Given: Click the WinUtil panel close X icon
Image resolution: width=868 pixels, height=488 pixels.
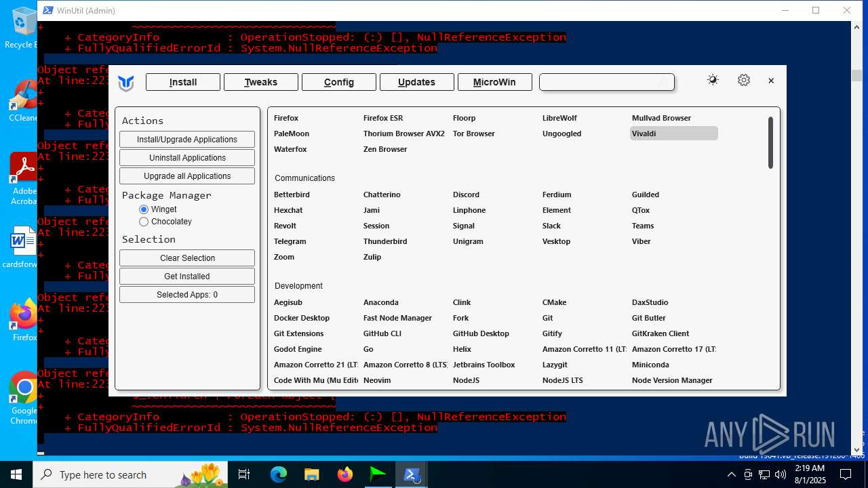Looking at the screenshot, I should 771,81.
